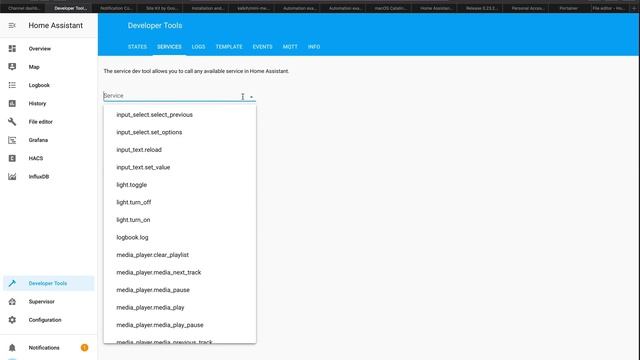
Task: Open History via its chart icon
Action: tap(12, 103)
